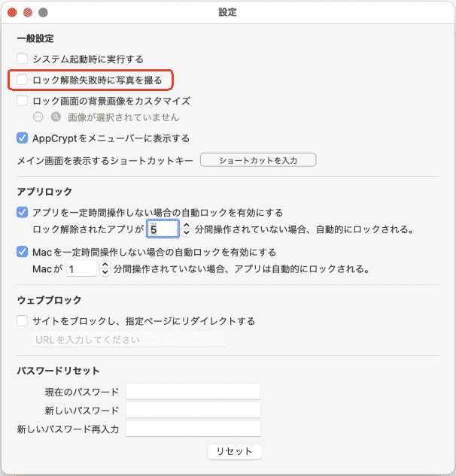Disable the Mac inactivity auto-lock checkbox

click(x=23, y=252)
